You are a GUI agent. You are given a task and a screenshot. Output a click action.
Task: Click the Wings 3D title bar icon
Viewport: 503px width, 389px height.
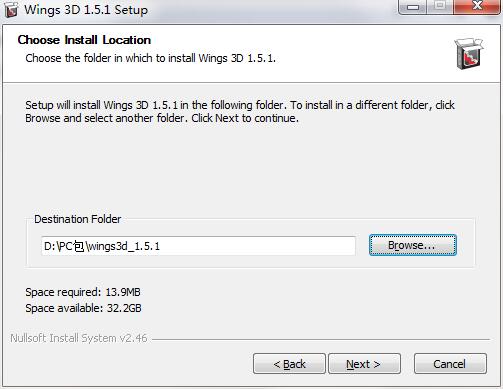tap(11, 9)
